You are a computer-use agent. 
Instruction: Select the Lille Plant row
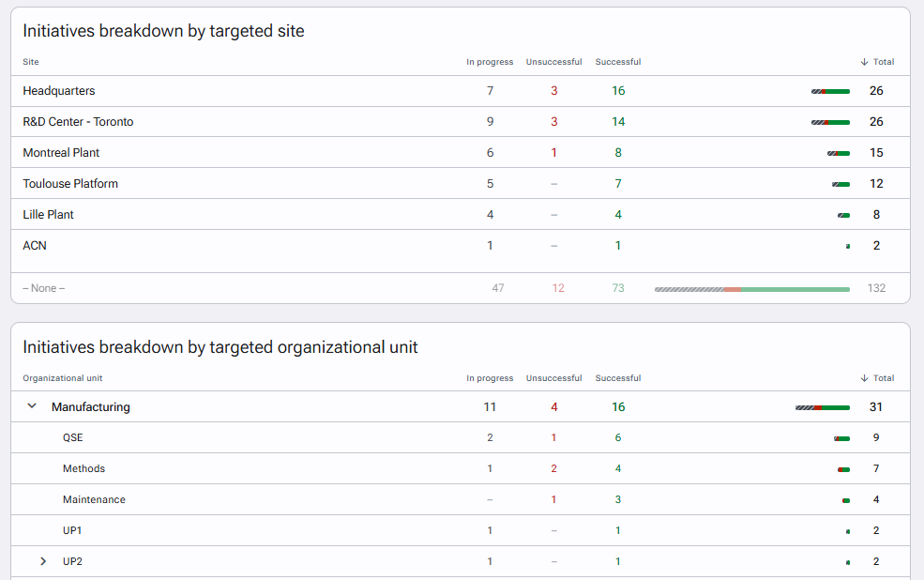pos(461,215)
